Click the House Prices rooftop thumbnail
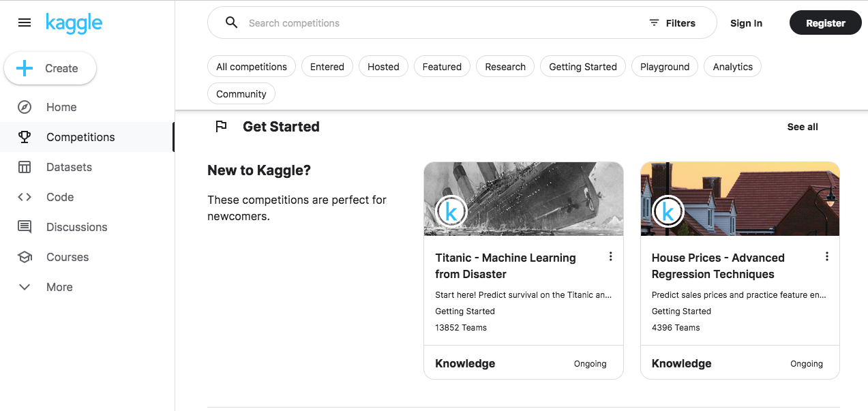Image resolution: width=868 pixels, height=411 pixels. pyautogui.click(x=740, y=198)
